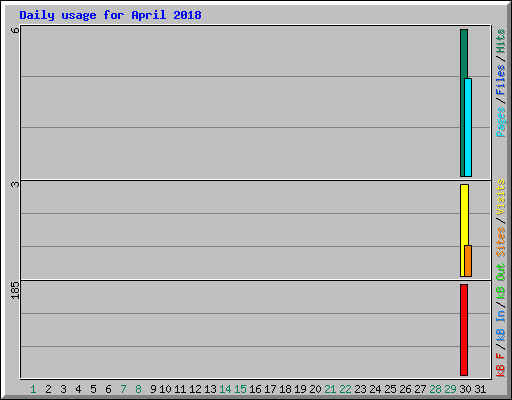The image size is (512, 400).
Task: Click day 10 on the x-axis
Action: coord(165,389)
